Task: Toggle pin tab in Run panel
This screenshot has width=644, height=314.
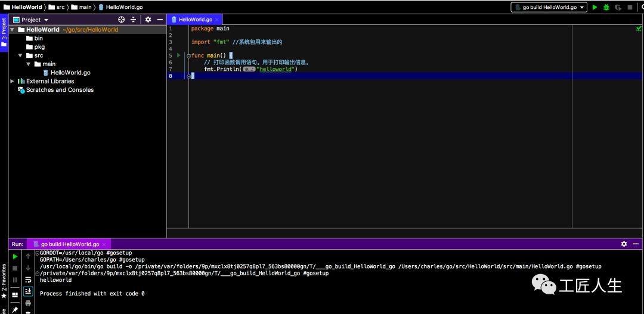Action: (15, 309)
